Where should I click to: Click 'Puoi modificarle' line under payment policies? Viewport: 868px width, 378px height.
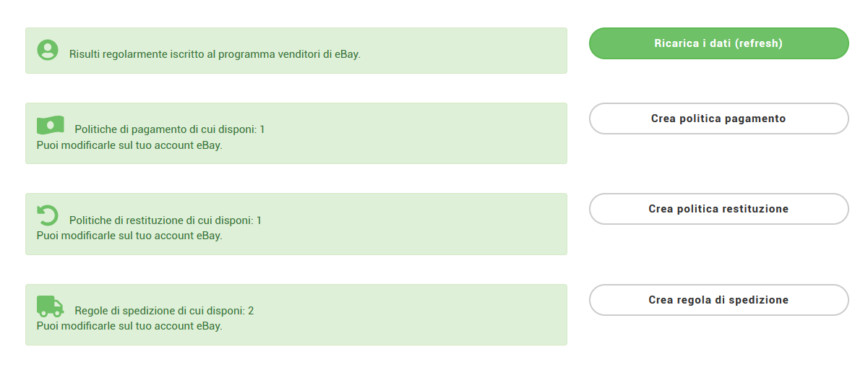point(129,145)
